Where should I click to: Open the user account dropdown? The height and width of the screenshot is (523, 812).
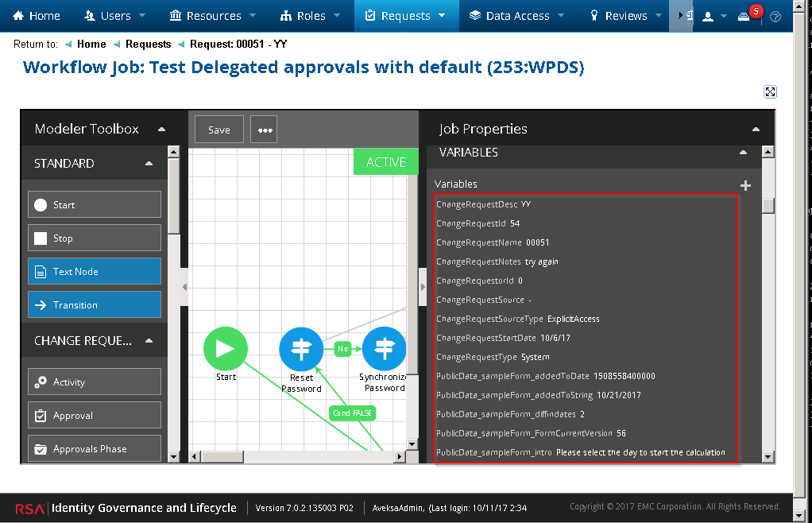tap(713, 16)
